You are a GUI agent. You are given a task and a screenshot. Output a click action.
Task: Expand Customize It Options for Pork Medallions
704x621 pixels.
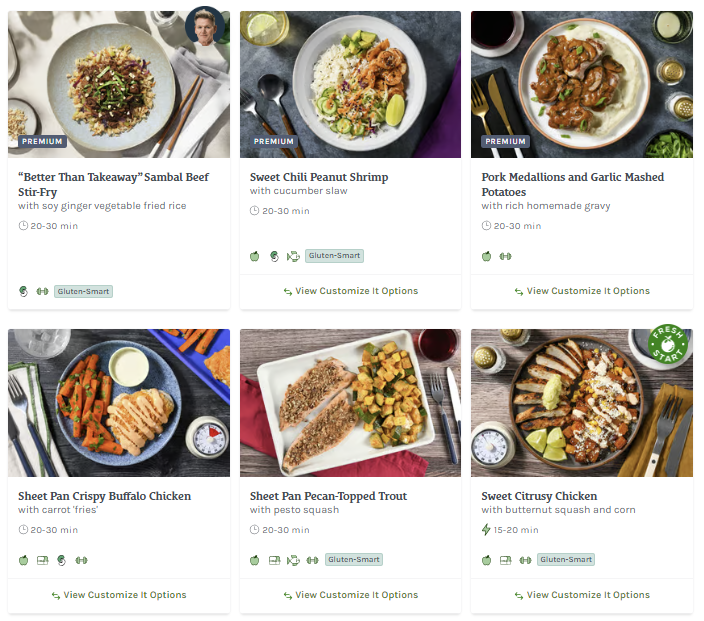[x=581, y=291]
